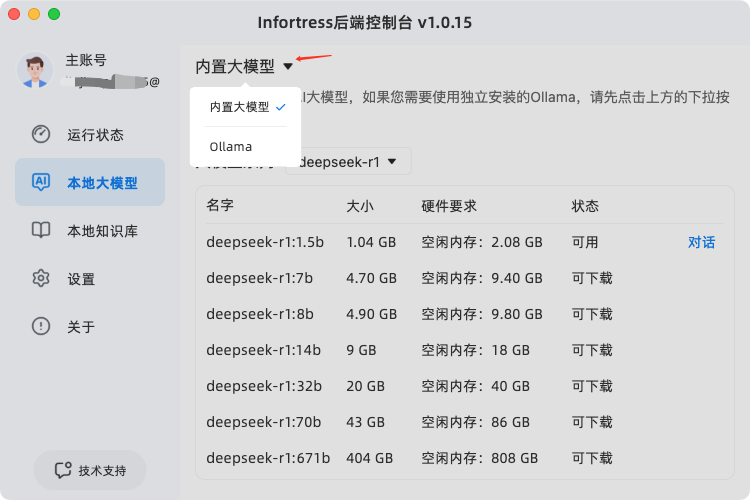Choose Ollama from the dropdown list
Image resolution: width=750 pixels, height=500 pixels.
(231, 147)
